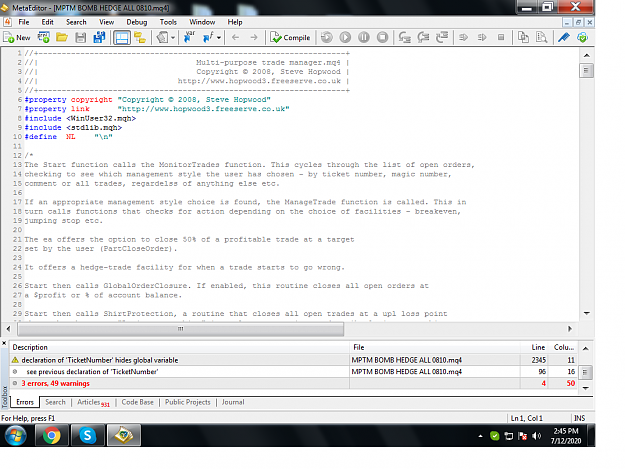
Task: Switch to the Public Projects tab
Action: 188,402
